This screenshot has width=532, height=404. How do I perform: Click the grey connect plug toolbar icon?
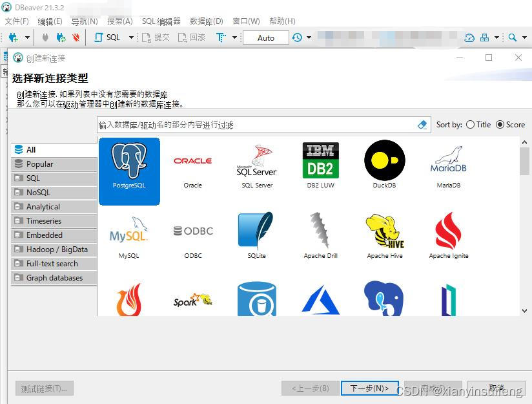[45, 37]
